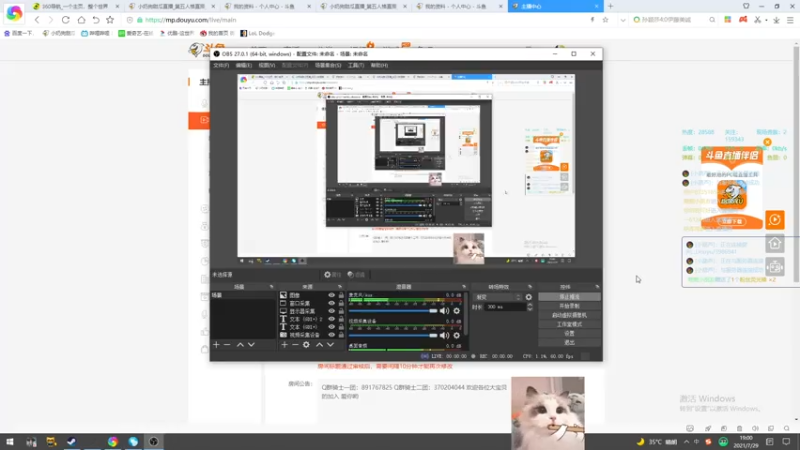Click 退出 button in OBS controls
Screen dimensions: 800x450
coord(569,343)
